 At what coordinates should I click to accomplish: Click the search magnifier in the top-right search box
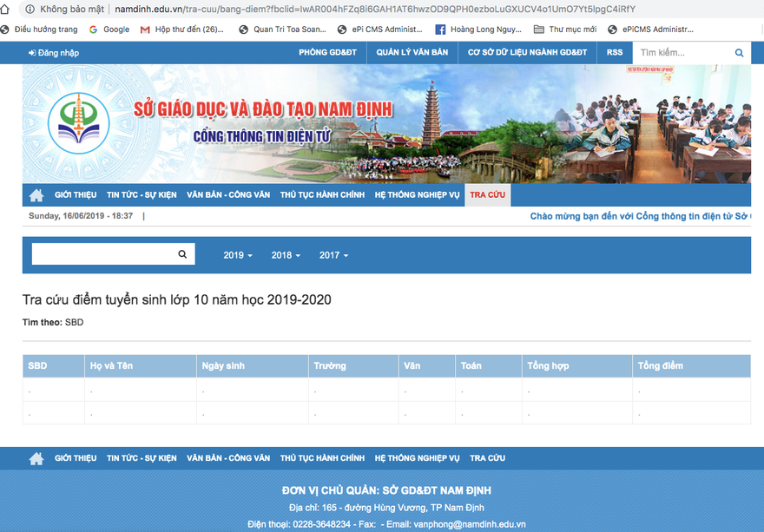(739, 52)
